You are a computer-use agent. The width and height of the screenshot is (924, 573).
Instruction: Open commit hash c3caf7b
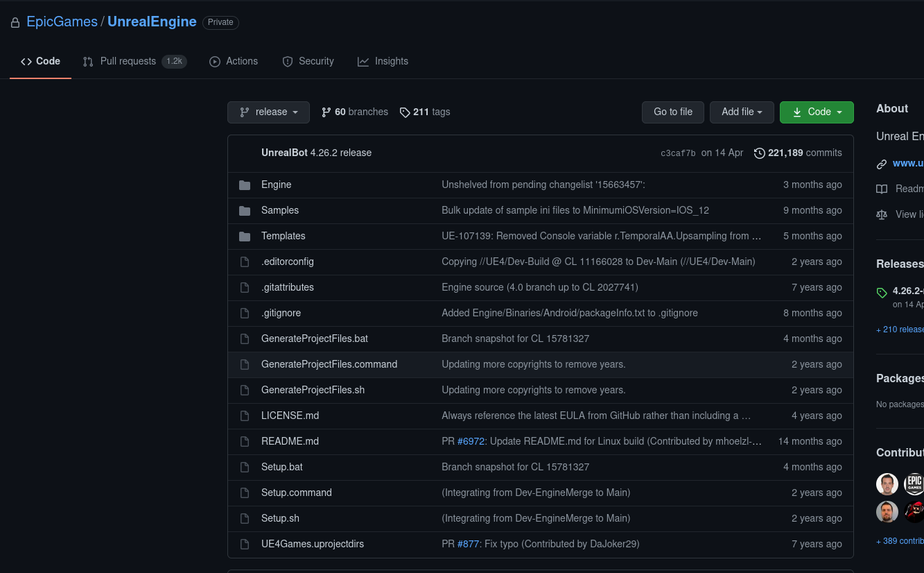click(x=678, y=153)
